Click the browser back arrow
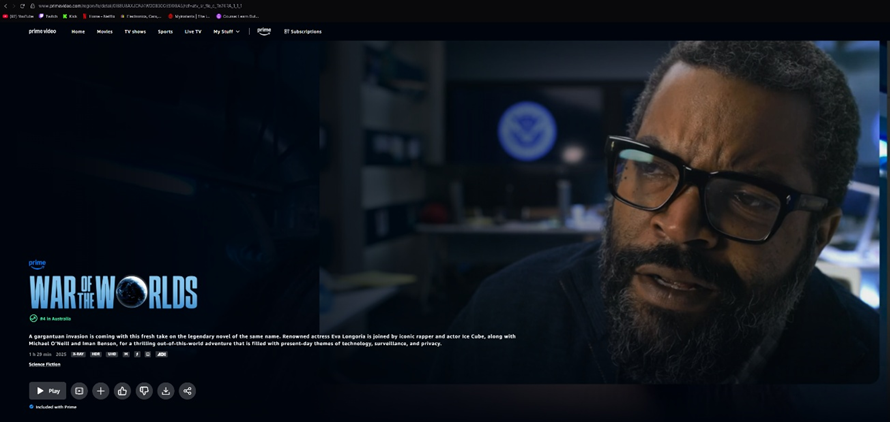Screen dimensions: 890x422 (x=5, y=6)
